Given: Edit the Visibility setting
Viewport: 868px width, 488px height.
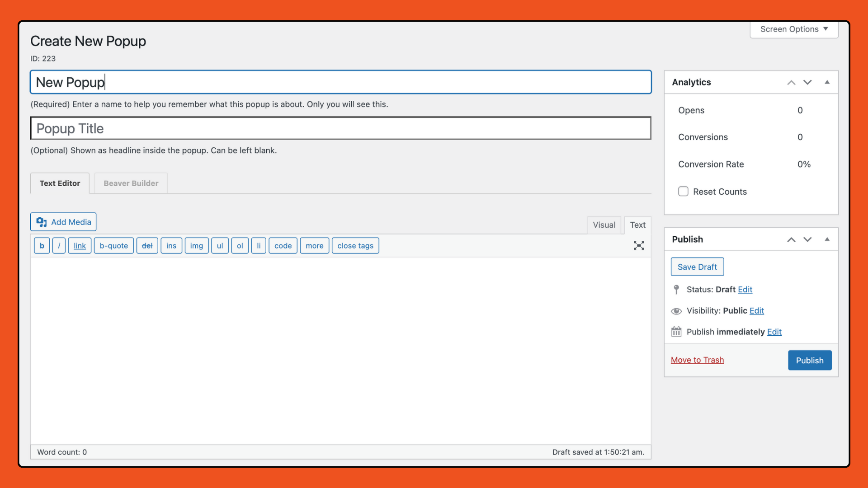Looking at the screenshot, I should (x=756, y=310).
